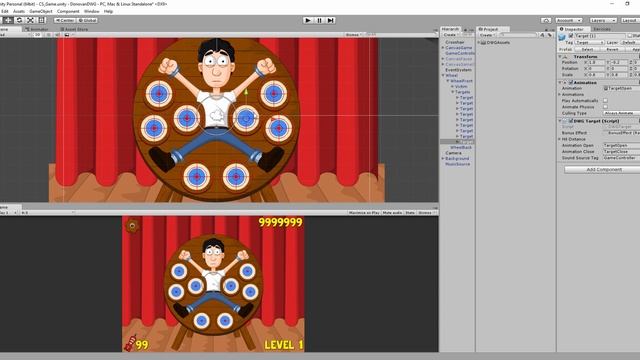This screenshot has width=640, height=360.
Task: Select the Move tool in toolbar
Action: pos(8,20)
